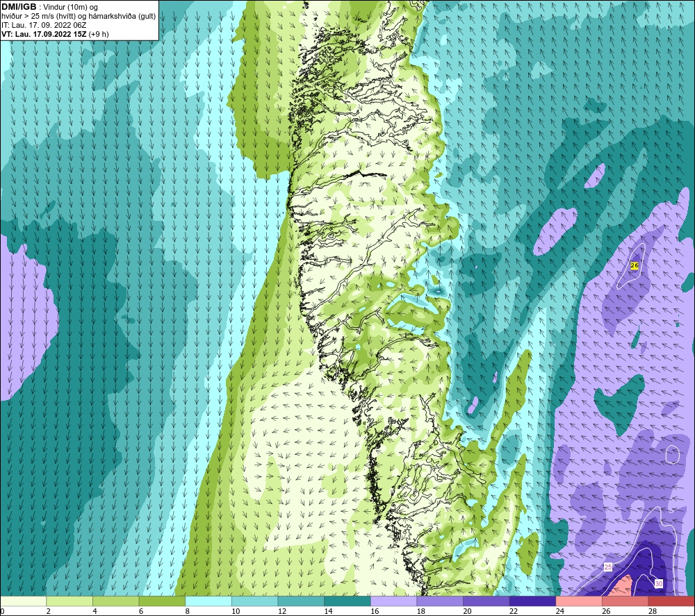This screenshot has width=695, height=616.
Task: Pick the salmon 26–28 m/s legend swatch
Action: (x=625, y=601)
